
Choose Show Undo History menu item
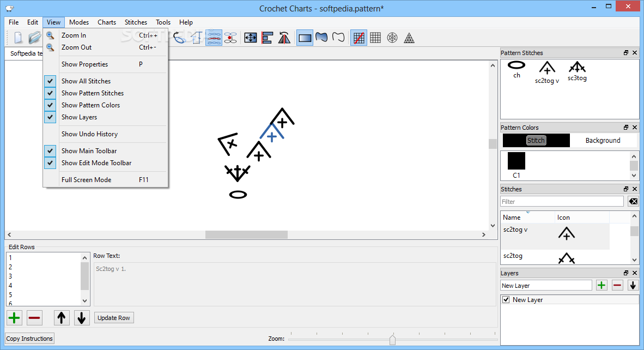(x=105, y=134)
